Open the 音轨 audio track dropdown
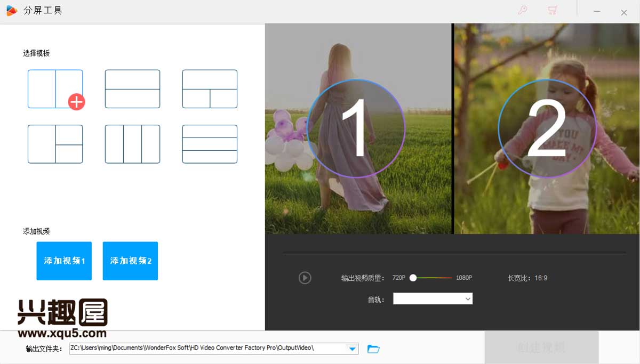The image size is (640, 364). click(433, 299)
